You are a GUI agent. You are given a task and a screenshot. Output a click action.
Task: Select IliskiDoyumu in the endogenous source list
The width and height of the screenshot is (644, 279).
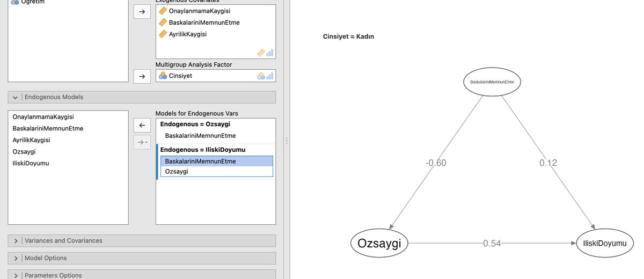31,163
